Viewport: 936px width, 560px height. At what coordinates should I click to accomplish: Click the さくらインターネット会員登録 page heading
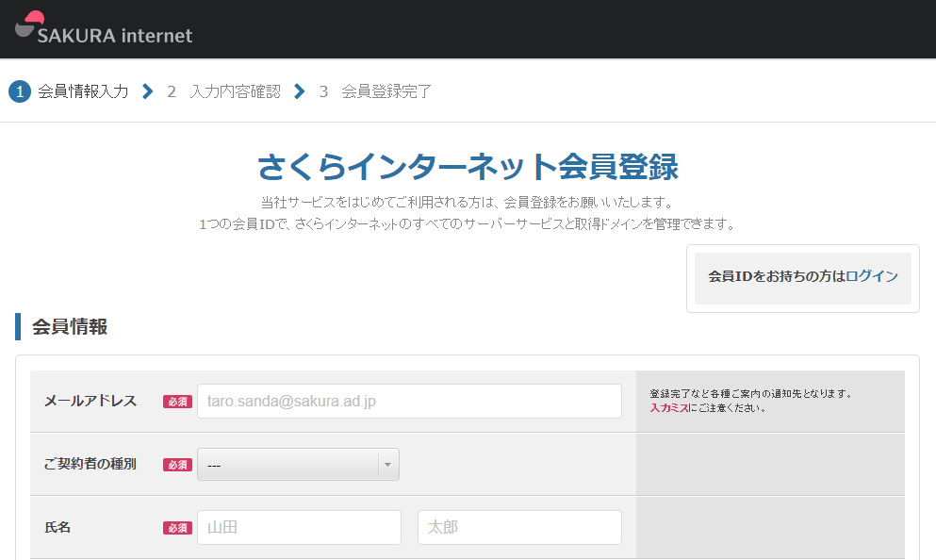coord(468,167)
